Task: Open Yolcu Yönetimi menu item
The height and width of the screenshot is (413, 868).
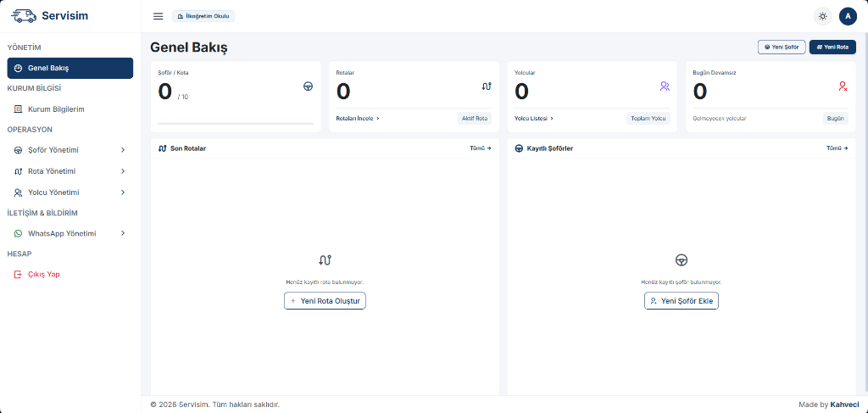Action: click(x=70, y=193)
